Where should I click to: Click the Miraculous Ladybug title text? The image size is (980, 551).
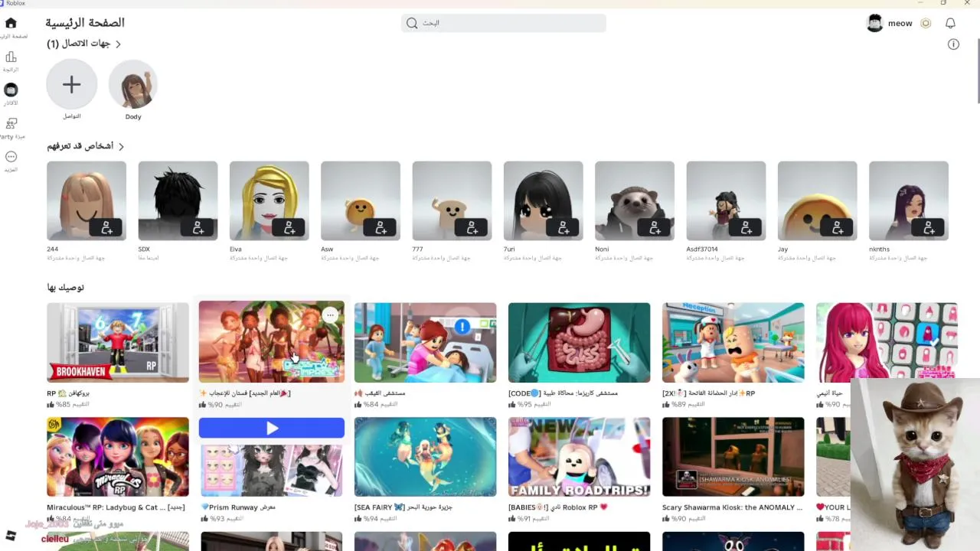116,507
